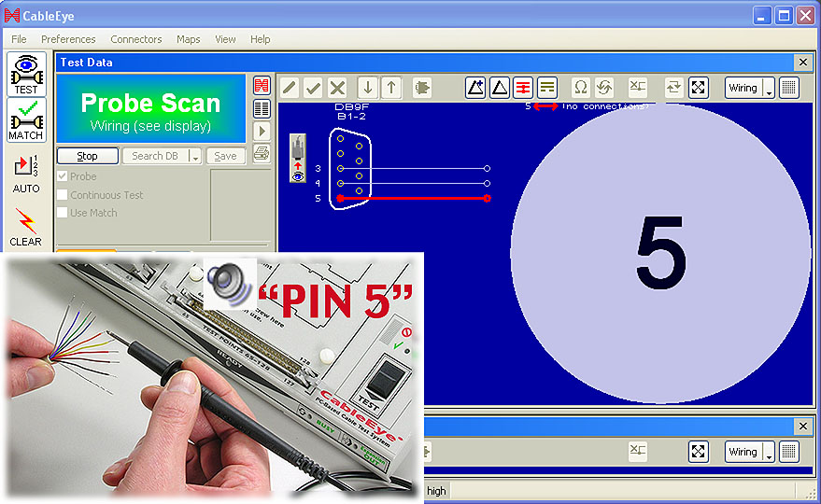Click the crossed wiring icon in lower panel
Screen dimensions: 821x504
point(638,451)
